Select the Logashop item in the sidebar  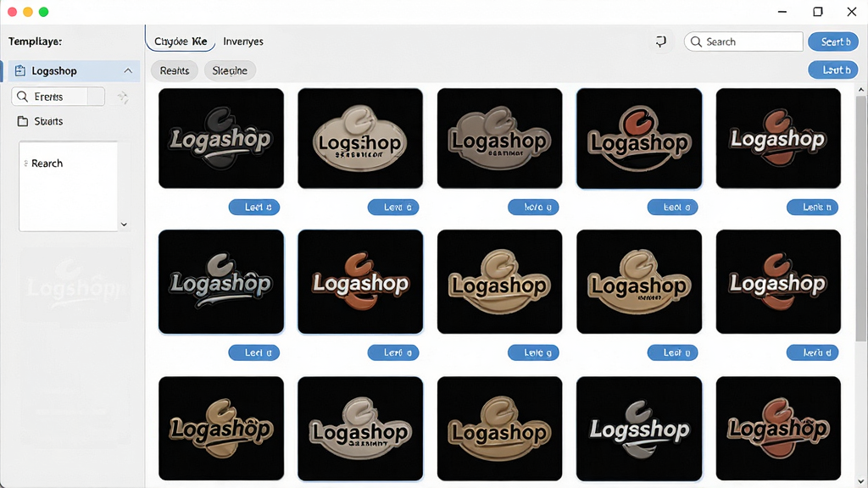74,71
